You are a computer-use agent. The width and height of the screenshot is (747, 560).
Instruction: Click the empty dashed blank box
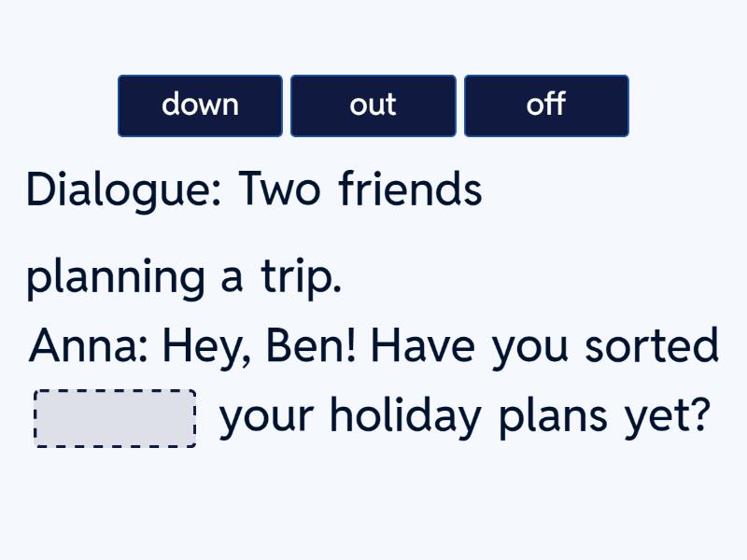(x=115, y=419)
